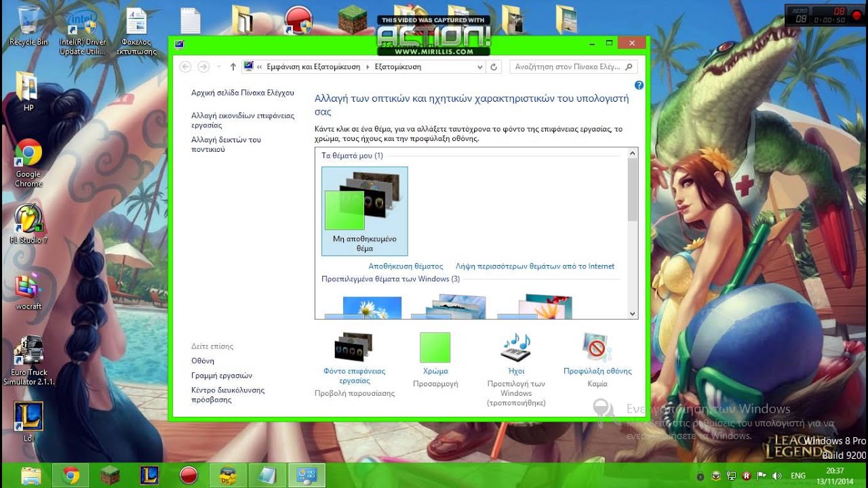
Task: Launch Google Chrome from the desktop
Action: click(x=28, y=163)
